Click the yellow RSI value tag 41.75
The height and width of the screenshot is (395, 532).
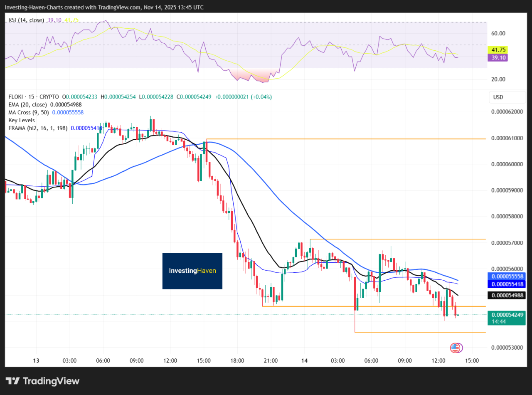click(498, 49)
